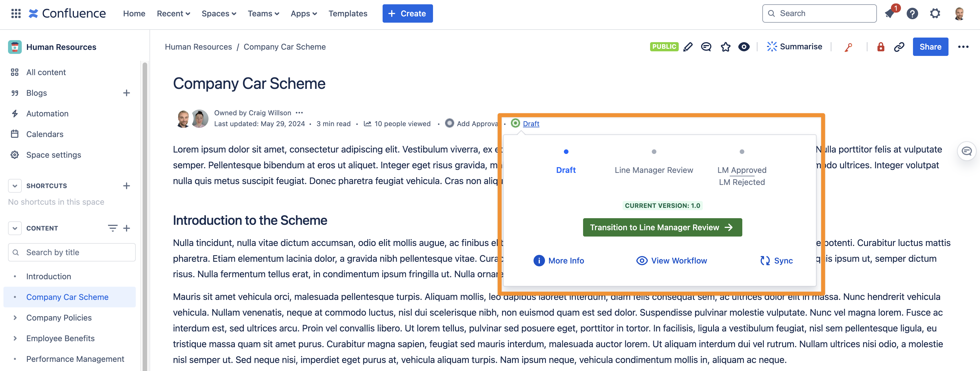Image resolution: width=980 pixels, height=371 pixels.
Task: Click the red page restrictions lock
Action: click(x=880, y=47)
